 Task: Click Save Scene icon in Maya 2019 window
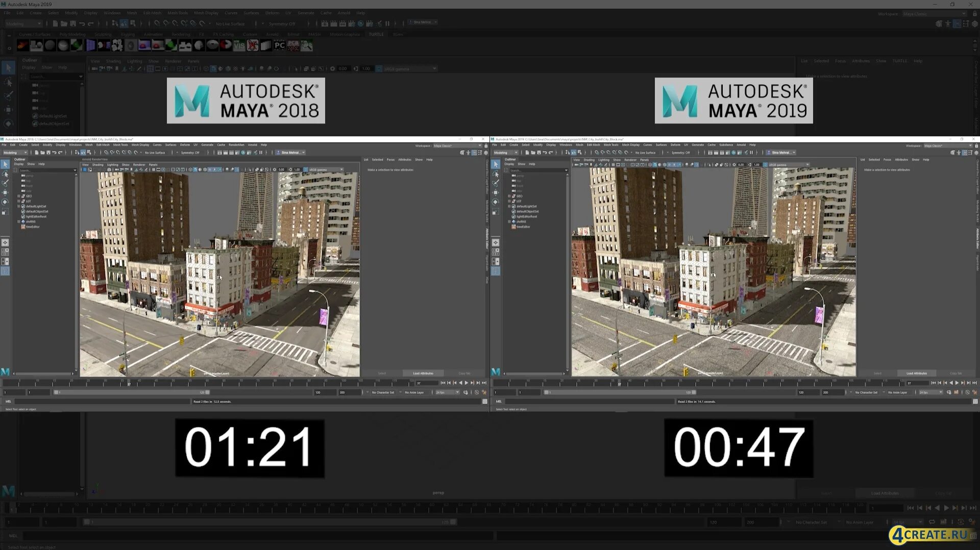pos(538,153)
